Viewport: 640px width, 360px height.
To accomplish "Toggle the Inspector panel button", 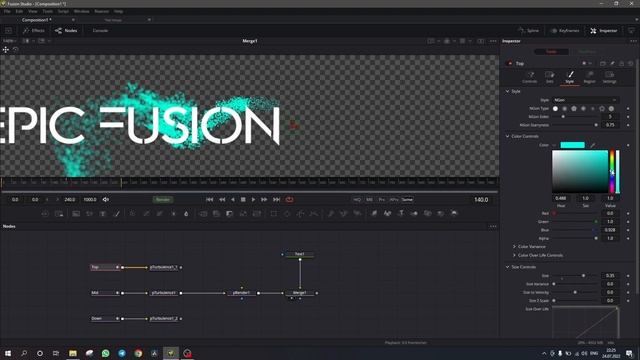I will coord(604,31).
